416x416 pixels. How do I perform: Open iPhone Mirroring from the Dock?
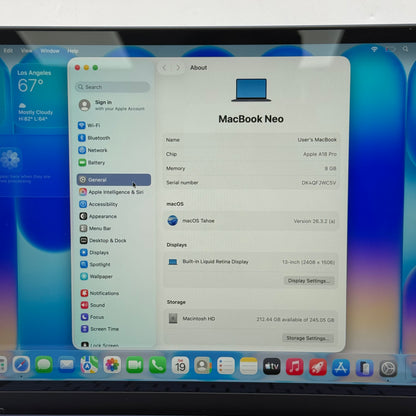point(364,369)
